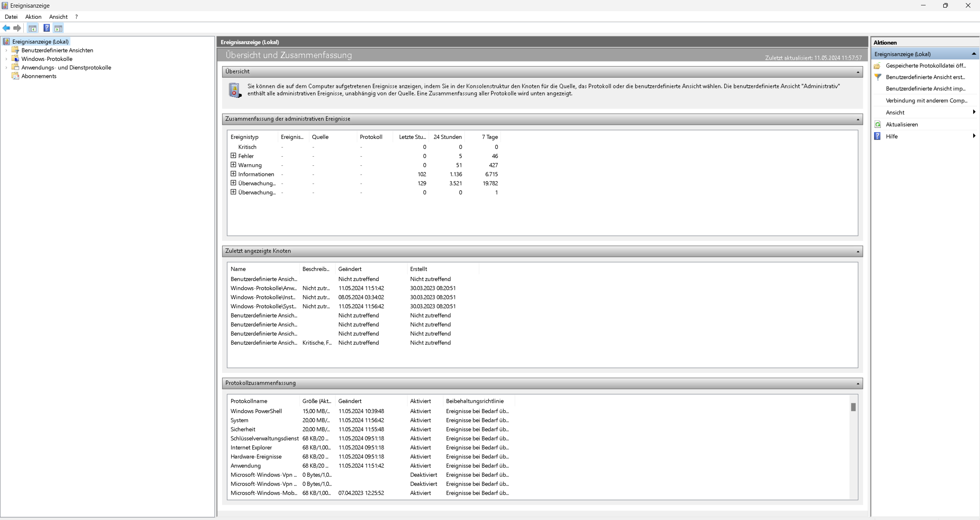Click the Aktualisieren refresh icon

tap(878, 124)
